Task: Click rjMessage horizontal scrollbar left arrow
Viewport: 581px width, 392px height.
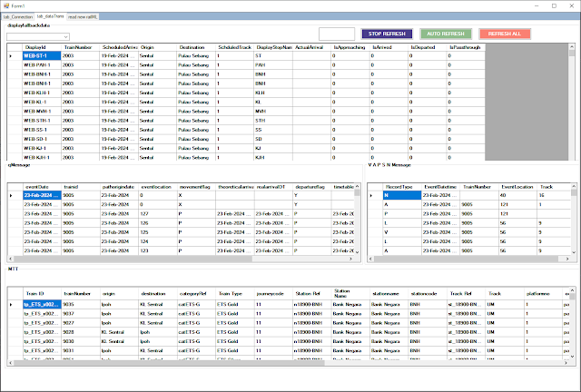Action: (x=11, y=259)
